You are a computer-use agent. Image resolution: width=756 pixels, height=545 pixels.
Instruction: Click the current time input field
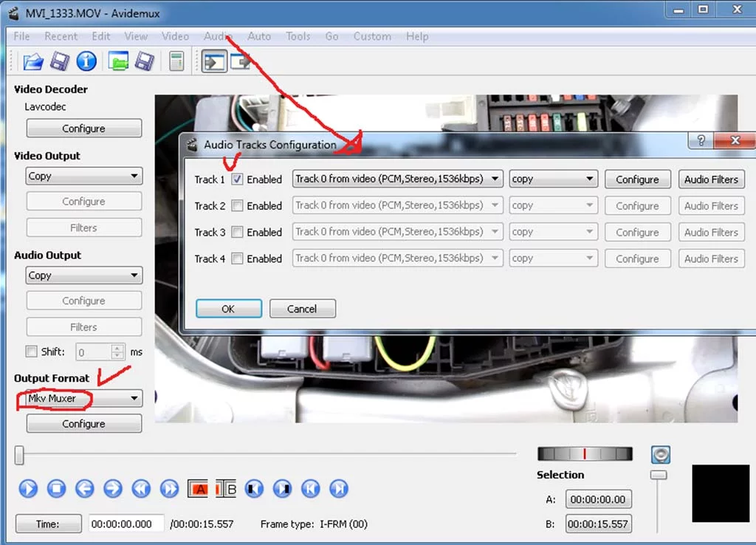pyautogui.click(x=126, y=524)
